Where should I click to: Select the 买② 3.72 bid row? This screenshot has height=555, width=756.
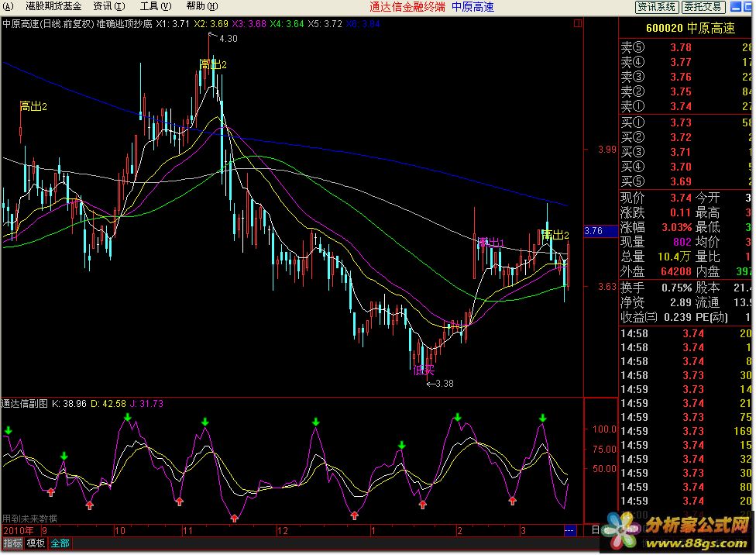click(x=686, y=137)
